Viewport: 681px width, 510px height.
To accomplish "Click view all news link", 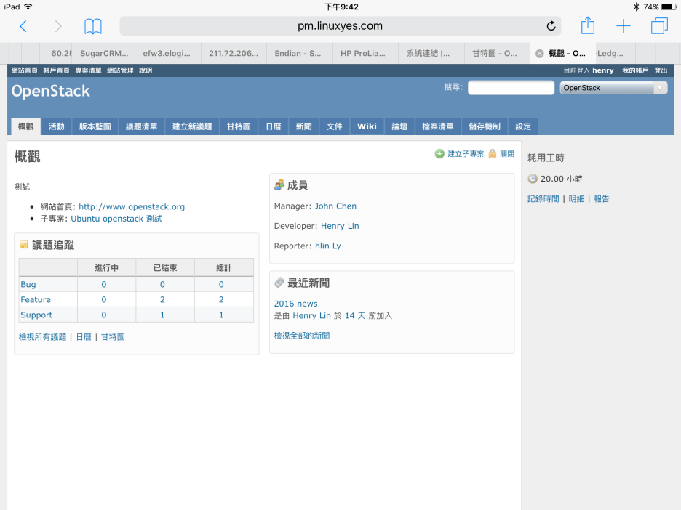I will point(302,335).
